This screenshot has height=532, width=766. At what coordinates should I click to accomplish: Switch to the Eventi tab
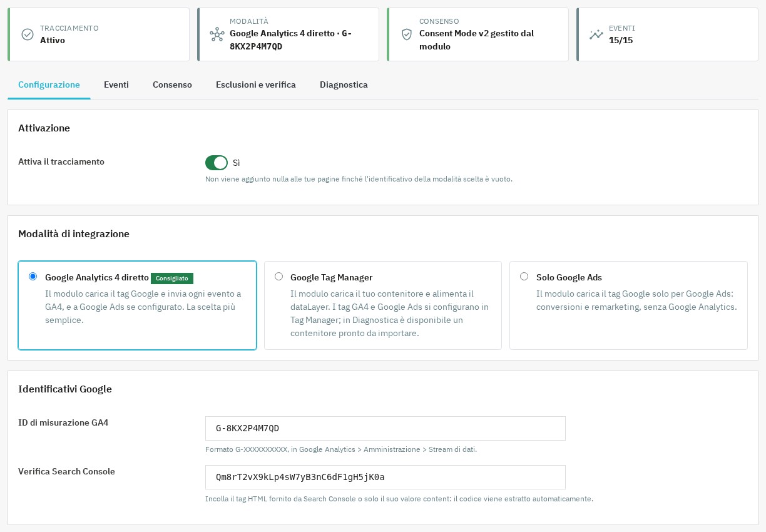point(116,84)
